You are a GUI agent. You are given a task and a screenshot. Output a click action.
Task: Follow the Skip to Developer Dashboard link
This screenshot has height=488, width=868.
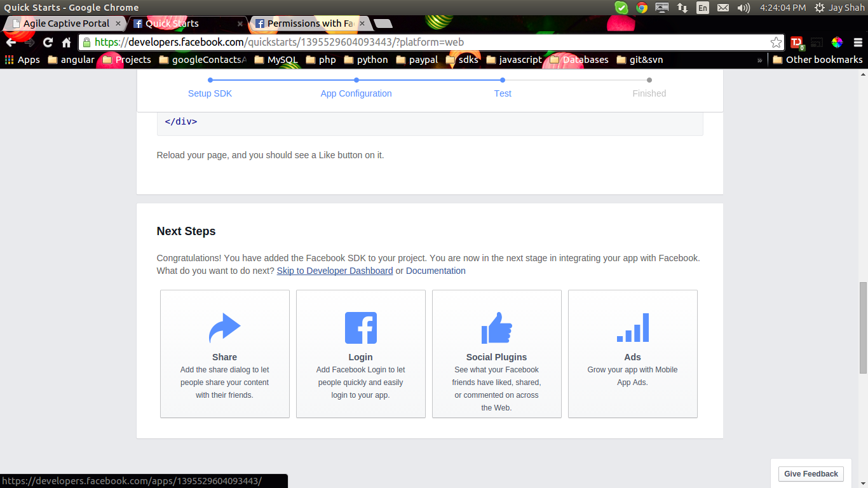pos(335,271)
